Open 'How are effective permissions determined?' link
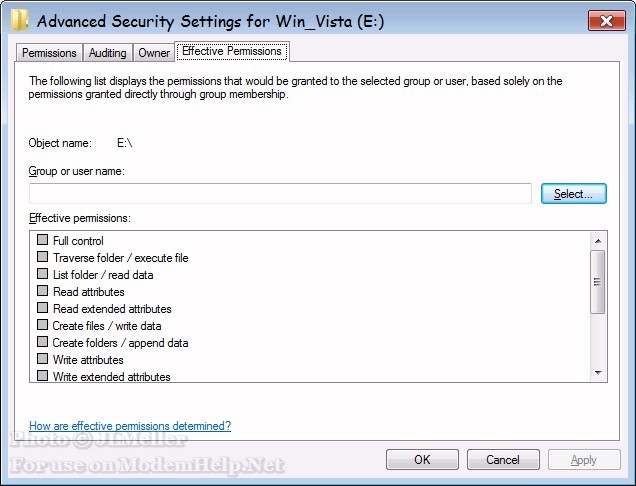This screenshot has height=486, width=636. 130,426
